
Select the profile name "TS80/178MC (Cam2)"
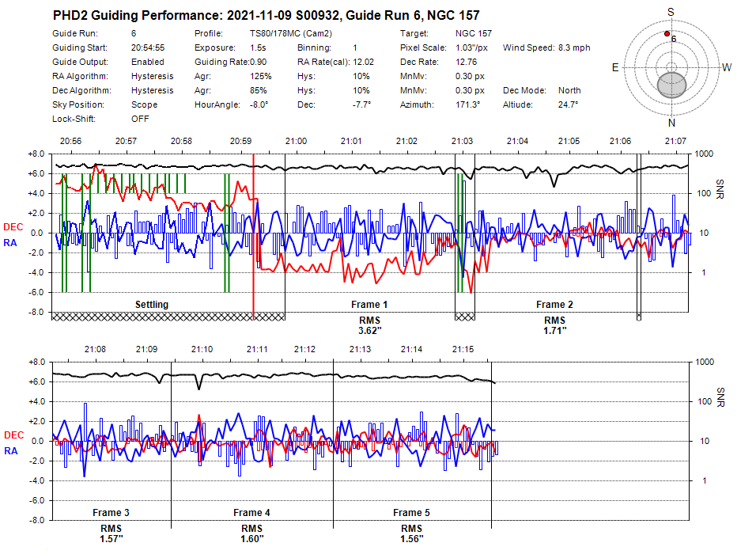(x=291, y=33)
